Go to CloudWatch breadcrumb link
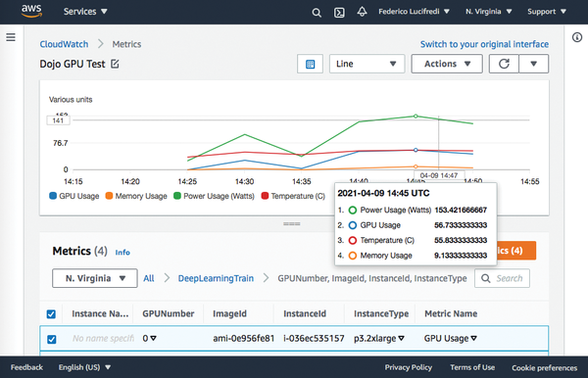This screenshot has width=588, height=378. point(64,44)
